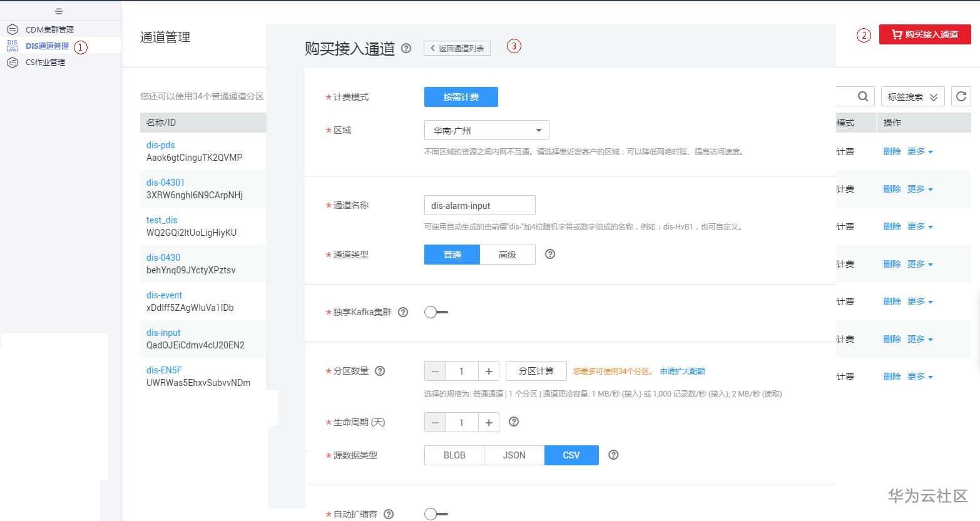Open CS作业管理 in the sidebar
This screenshot has height=521, width=980.
coord(45,62)
